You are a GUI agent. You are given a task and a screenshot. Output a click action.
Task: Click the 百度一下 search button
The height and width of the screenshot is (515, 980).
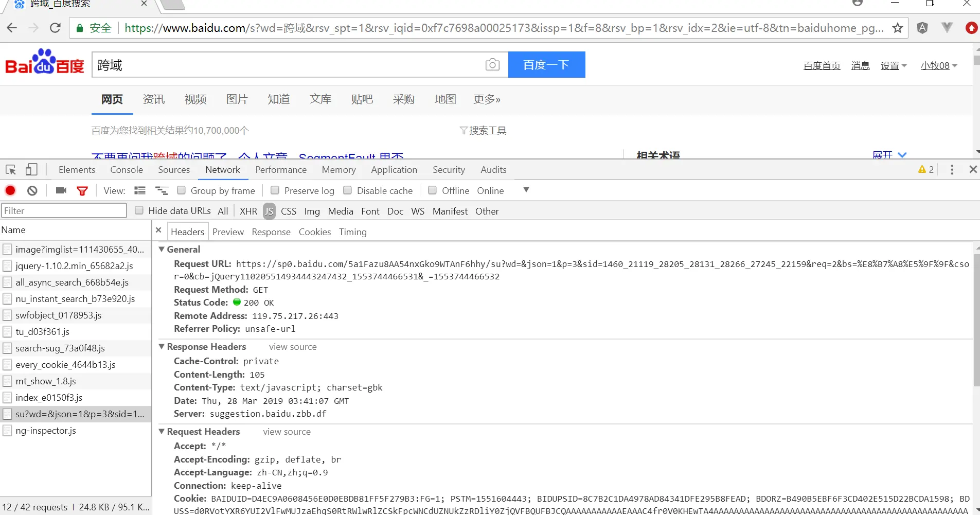(x=547, y=65)
